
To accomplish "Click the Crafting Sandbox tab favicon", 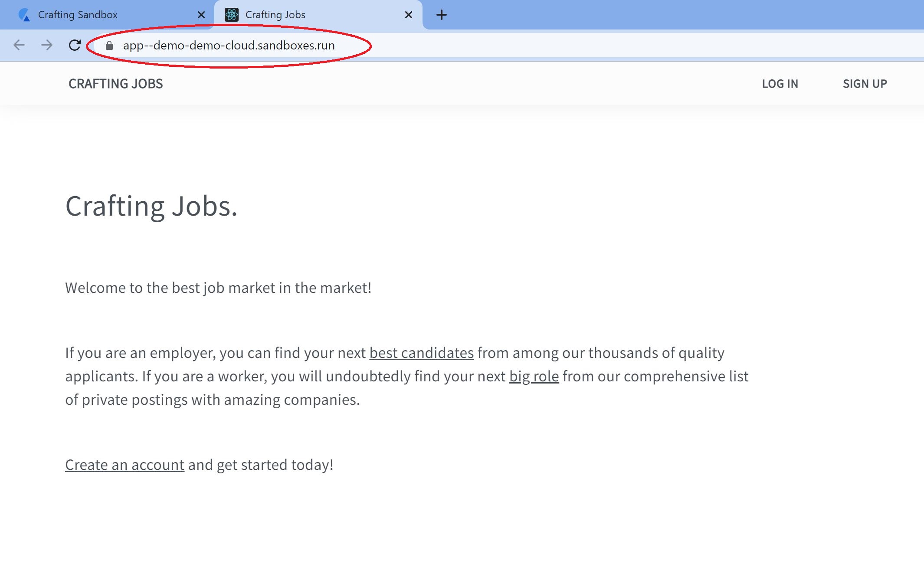I will tap(24, 15).
